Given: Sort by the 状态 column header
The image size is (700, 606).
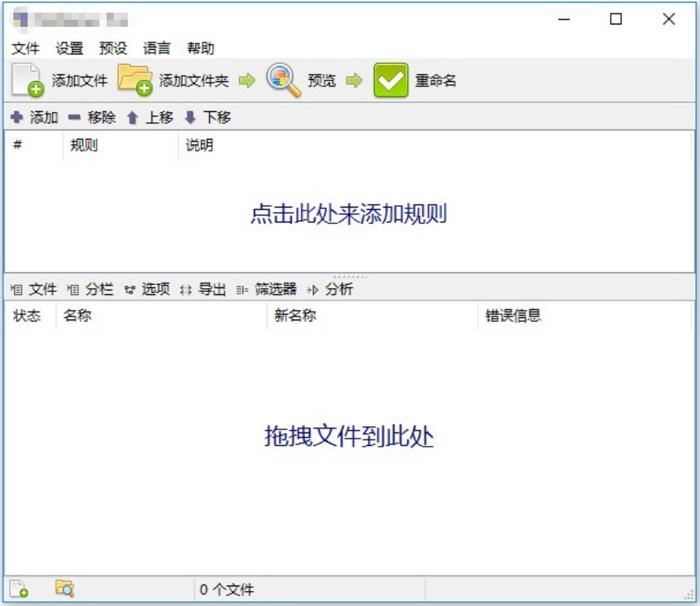Looking at the screenshot, I should point(30,316).
